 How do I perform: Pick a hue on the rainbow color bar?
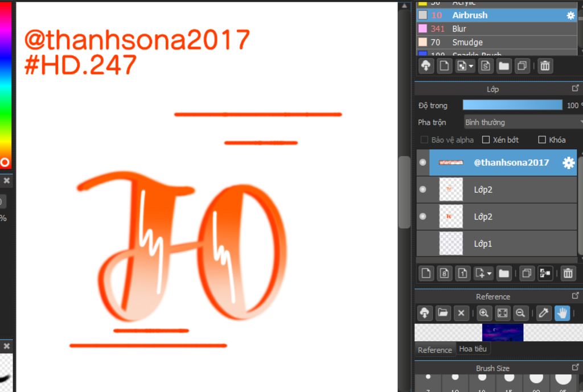click(x=5, y=85)
